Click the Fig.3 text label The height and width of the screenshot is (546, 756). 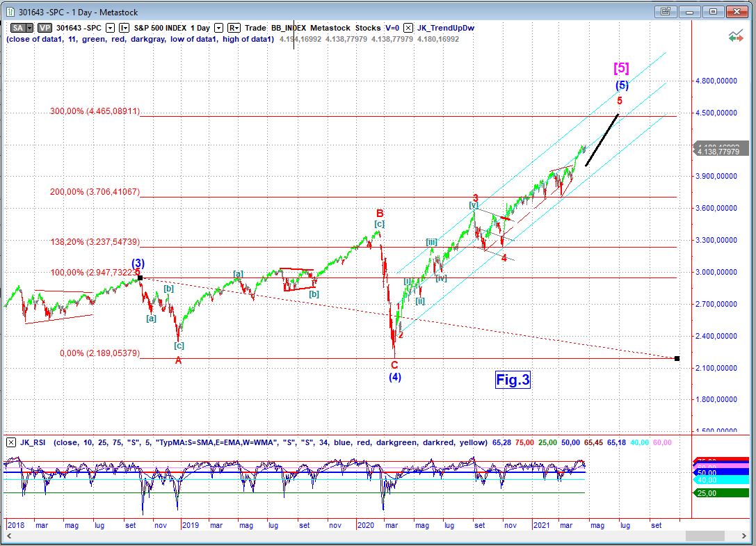point(513,380)
